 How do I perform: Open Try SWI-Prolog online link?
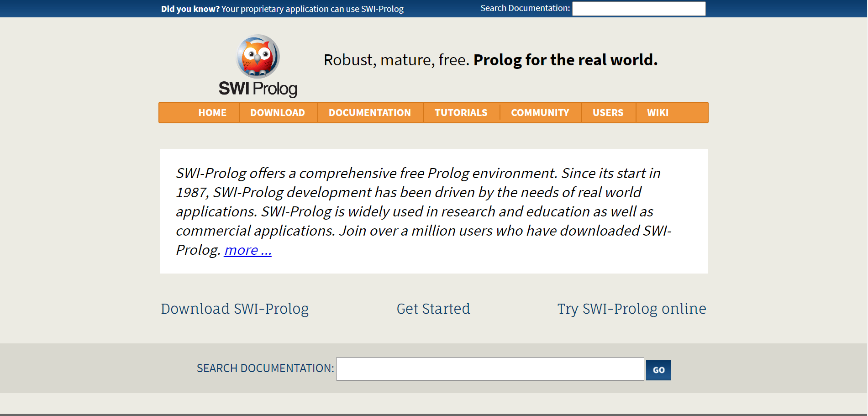pyautogui.click(x=632, y=309)
